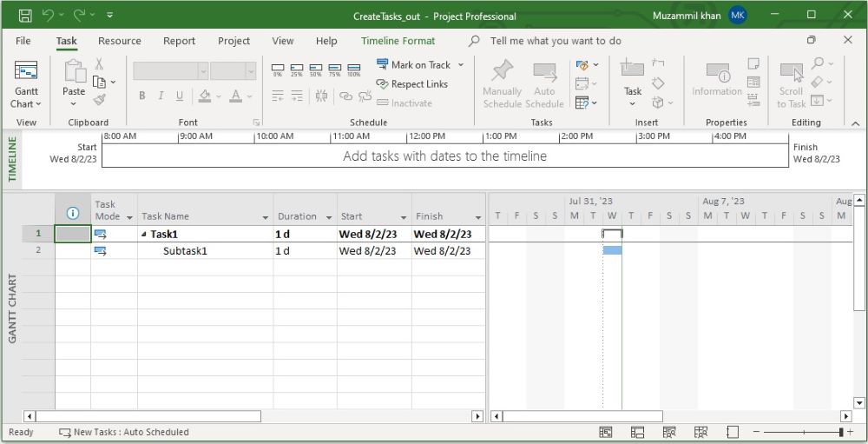The height and width of the screenshot is (444, 868).
Task: Switch to the Timeline Format tab
Action: pos(398,41)
